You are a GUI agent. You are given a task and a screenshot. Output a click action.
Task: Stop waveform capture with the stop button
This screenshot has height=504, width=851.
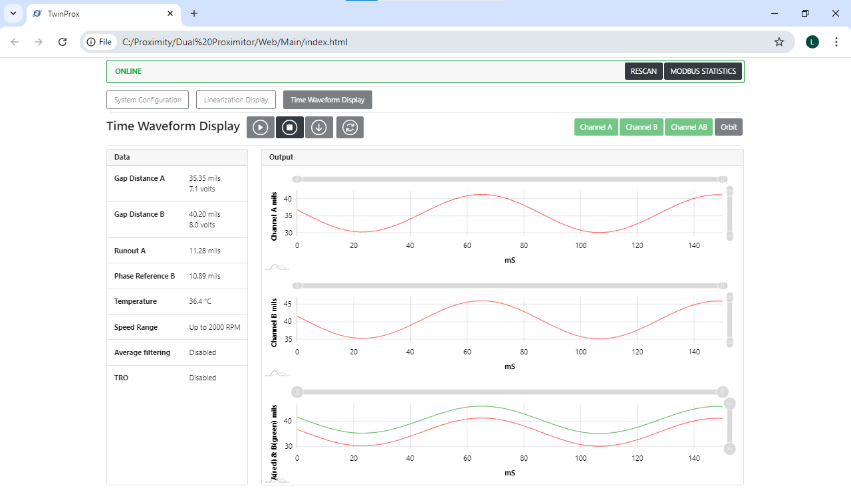click(290, 127)
